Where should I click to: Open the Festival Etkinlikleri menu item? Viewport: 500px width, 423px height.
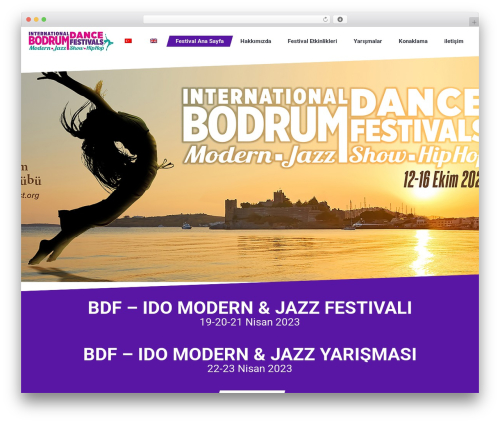pyautogui.click(x=312, y=41)
